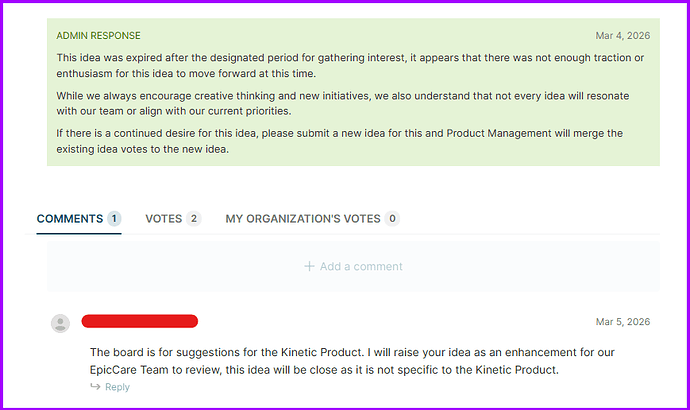690x410 pixels.
Task: Click the Mar 4, 2026 admin response date
Action: pos(622,36)
